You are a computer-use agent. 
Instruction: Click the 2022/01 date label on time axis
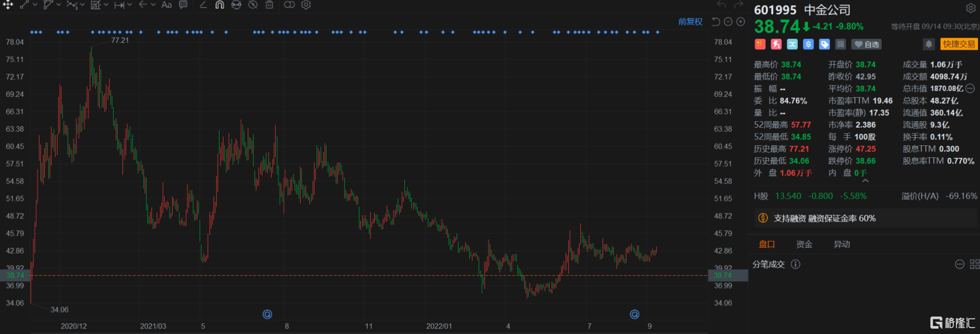click(440, 326)
